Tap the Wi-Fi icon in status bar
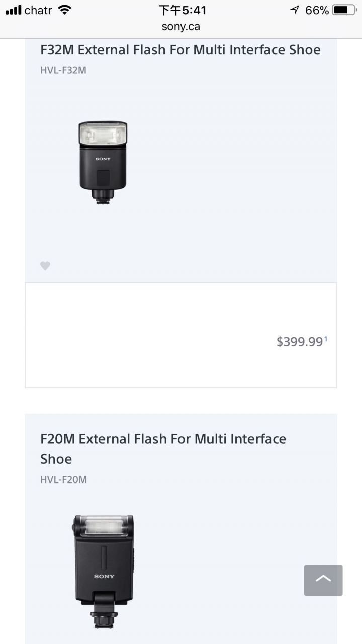Image resolution: width=362 pixels, height=644 pixels. pyautogui.click(x=64, y=10)
